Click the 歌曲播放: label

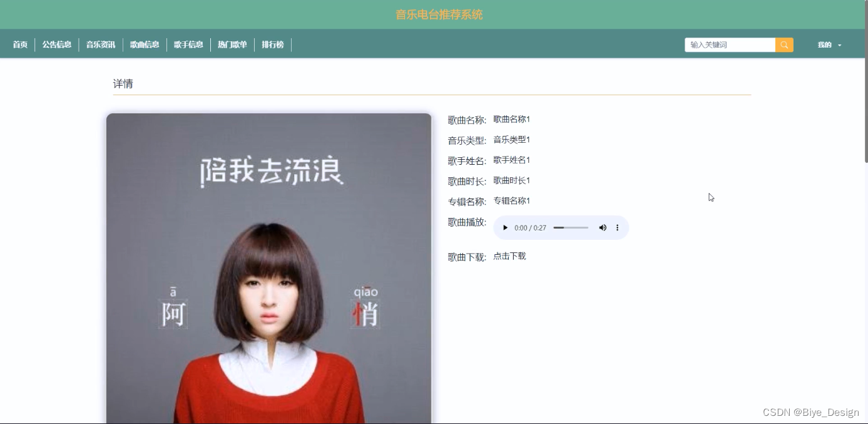click(x=467, y=222)
